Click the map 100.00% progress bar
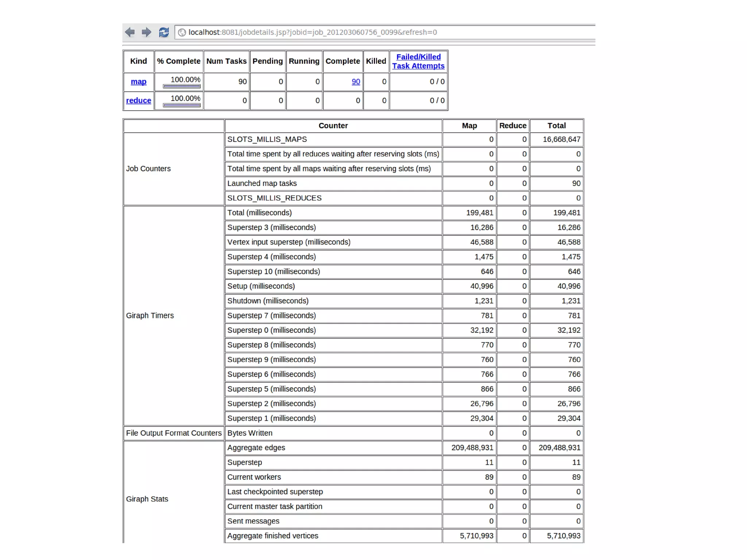This screenshot has height=560, width=747. (182, 86)
